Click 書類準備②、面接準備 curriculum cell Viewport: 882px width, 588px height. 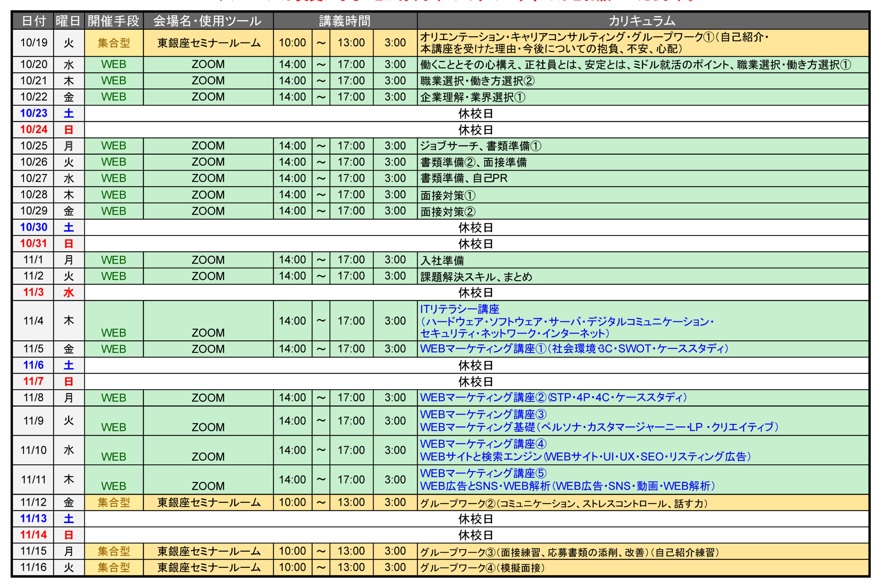pyautogui.click(x=643, y=162)
